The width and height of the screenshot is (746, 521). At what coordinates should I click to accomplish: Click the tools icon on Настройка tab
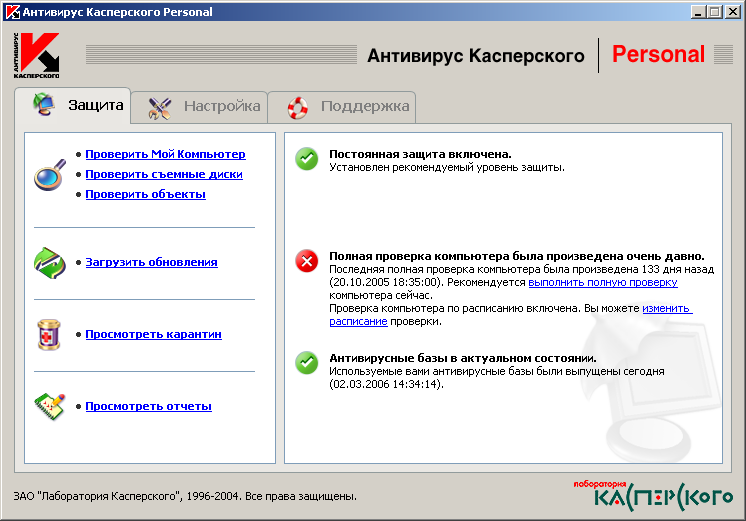[x=160, y=108]
